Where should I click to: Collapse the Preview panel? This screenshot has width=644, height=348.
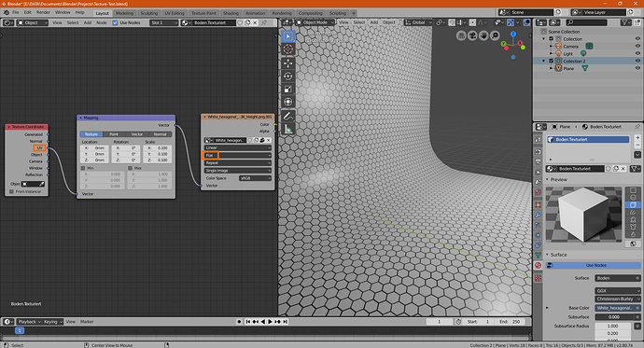pyautogui.click(x=548, y=179)
